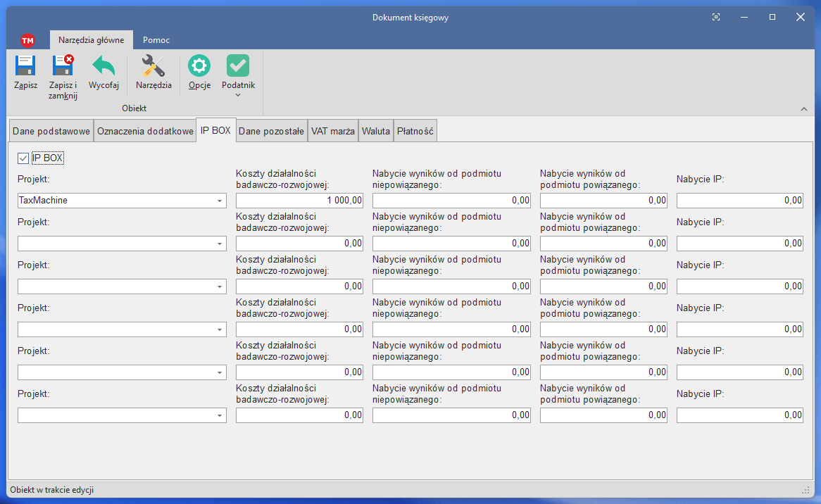Select the Oznaczenia dodatkowe tab

(145, 131)
